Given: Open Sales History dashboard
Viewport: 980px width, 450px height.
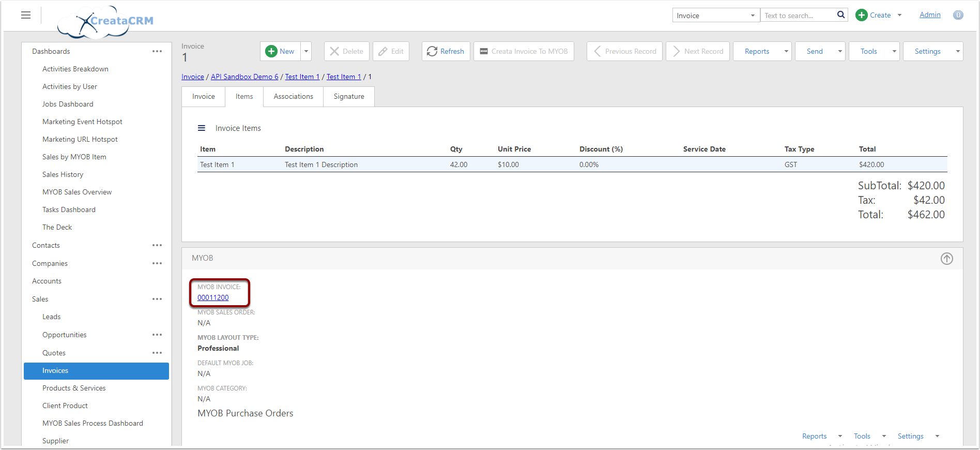Looking at the screenshot, I should point(63,174).
